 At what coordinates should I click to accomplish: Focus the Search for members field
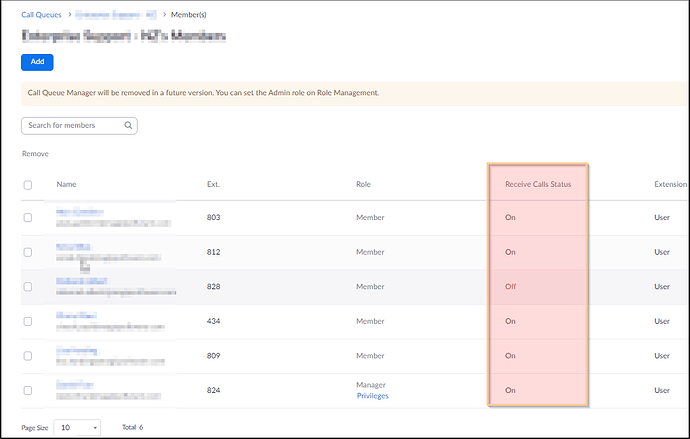point(79,125)
